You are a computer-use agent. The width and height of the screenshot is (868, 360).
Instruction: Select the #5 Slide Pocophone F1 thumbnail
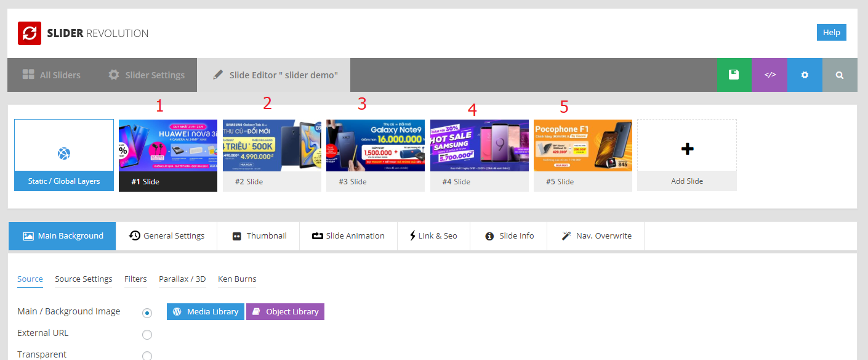(x=583, y=155)
